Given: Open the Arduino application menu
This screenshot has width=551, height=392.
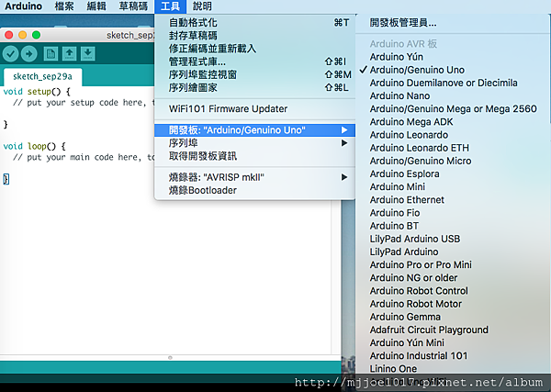Looking at the screenshot, I should [x=24, y=6].
